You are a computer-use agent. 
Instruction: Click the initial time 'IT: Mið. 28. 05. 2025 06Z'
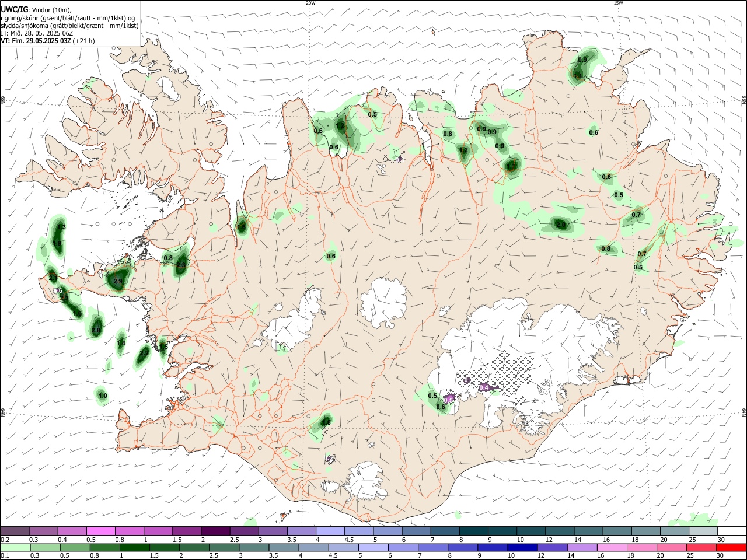[x=37, y=33]
